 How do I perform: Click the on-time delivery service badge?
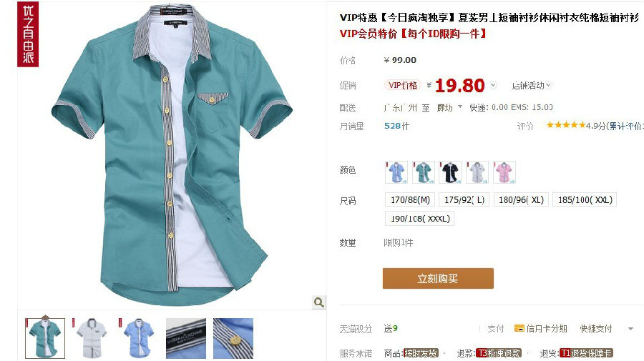coord(421,353)
